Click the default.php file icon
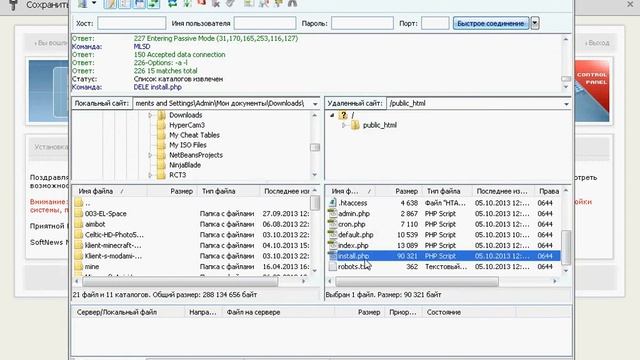This screenshot has height=360, width=640. 333,235
